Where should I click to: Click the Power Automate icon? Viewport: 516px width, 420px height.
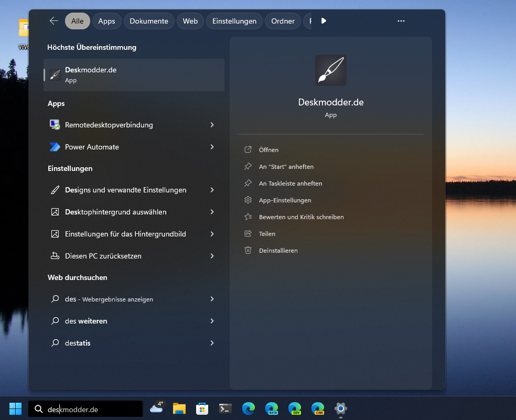tap(55, 147)
